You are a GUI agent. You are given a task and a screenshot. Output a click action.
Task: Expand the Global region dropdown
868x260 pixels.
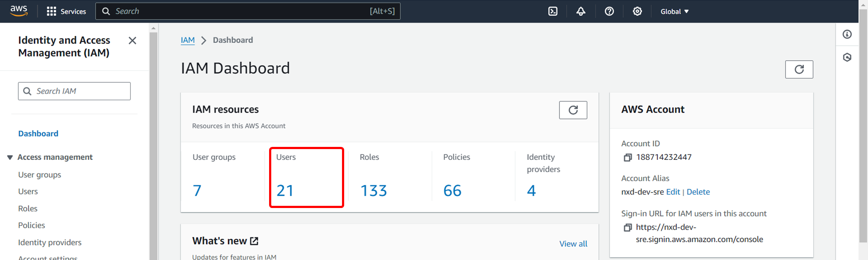674,11
